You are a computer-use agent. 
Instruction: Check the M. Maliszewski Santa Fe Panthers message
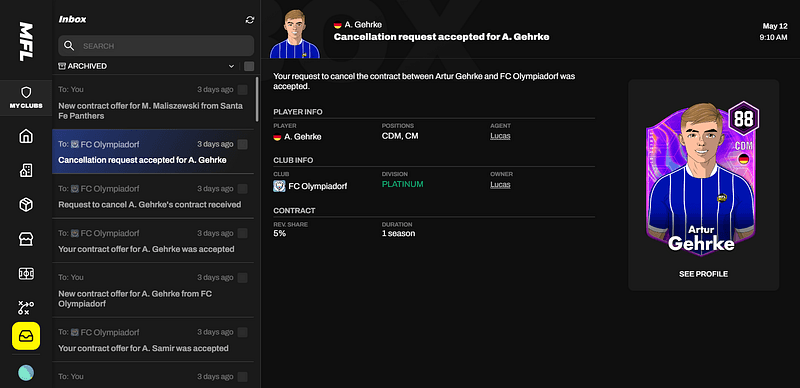tap(243, 90)
